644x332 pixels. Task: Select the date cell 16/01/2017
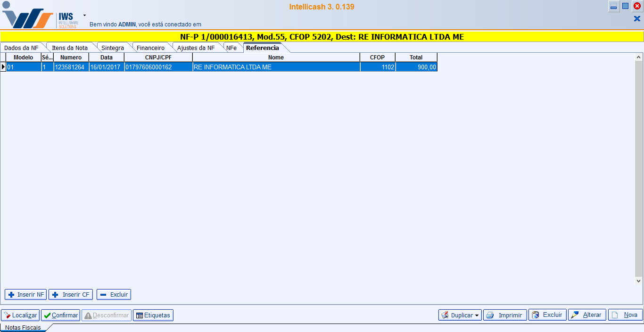tap(107, 67)
